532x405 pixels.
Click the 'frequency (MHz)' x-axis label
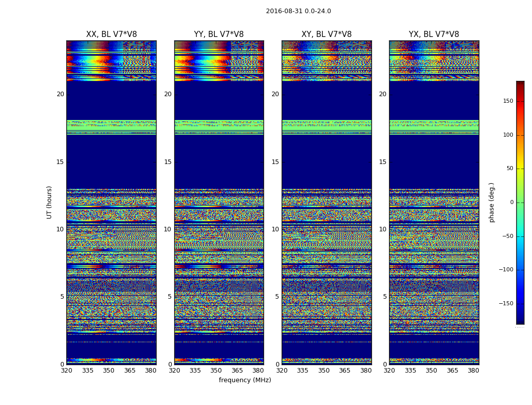pyautogui.click(x=245, y=380)
